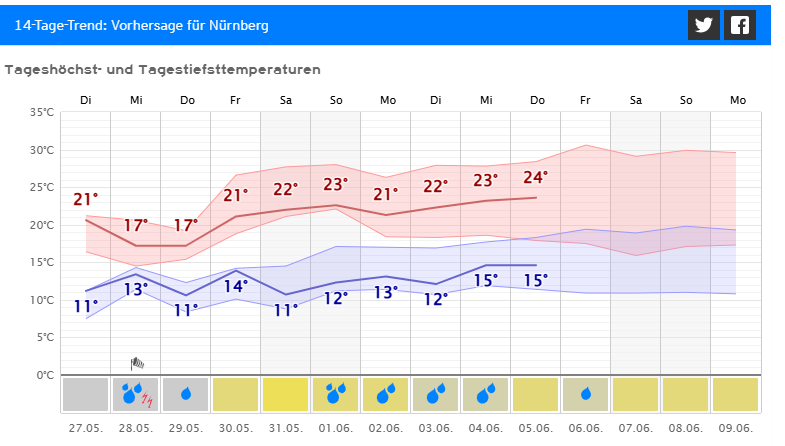
Task: Click the wind flag icon above 28.05.
Action: 137,364
